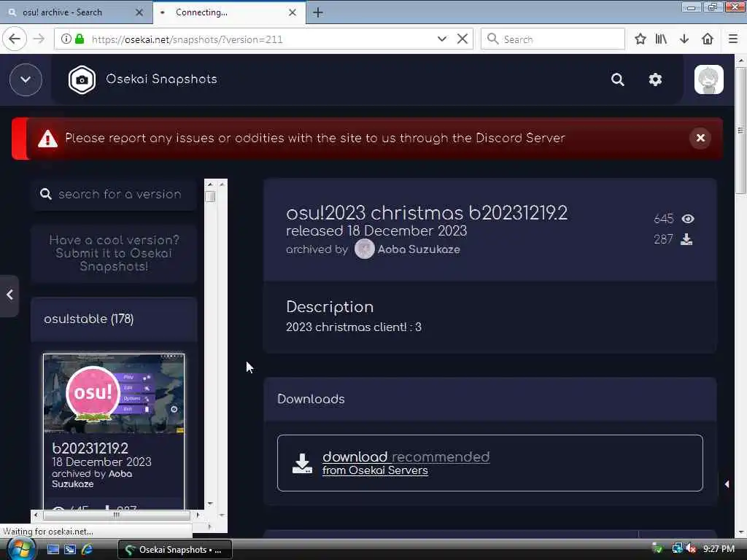The height and width of the screenshot is (560, 747).
Task: Open the address bar history dropdown
Action: [x=441, y=39]
